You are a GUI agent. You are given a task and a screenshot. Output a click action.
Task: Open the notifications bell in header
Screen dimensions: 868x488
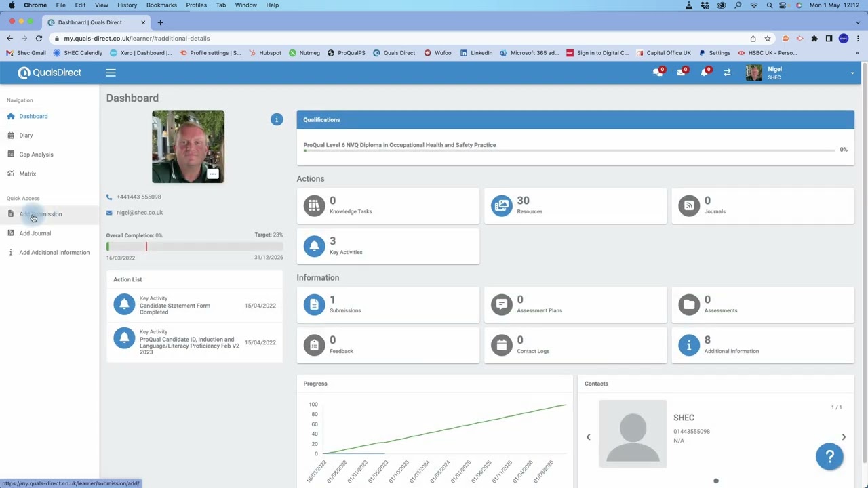pyautogui.click(x=704, y=72)
